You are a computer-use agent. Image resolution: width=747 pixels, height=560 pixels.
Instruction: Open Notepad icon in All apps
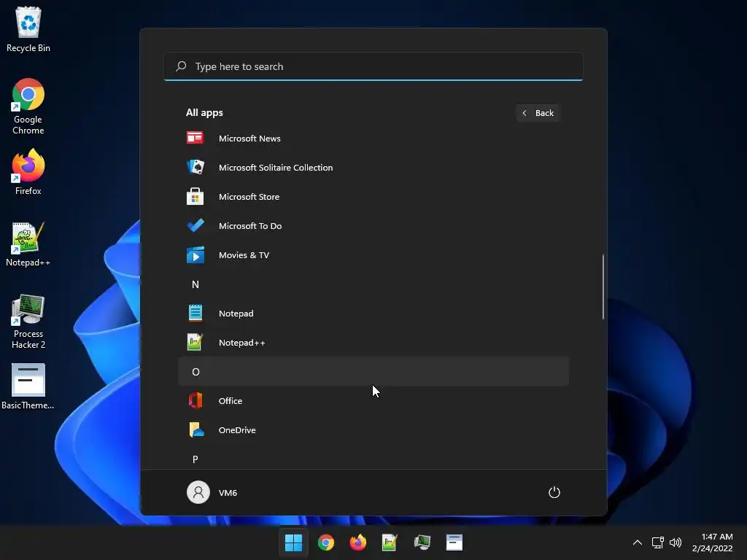click(196, 313)
